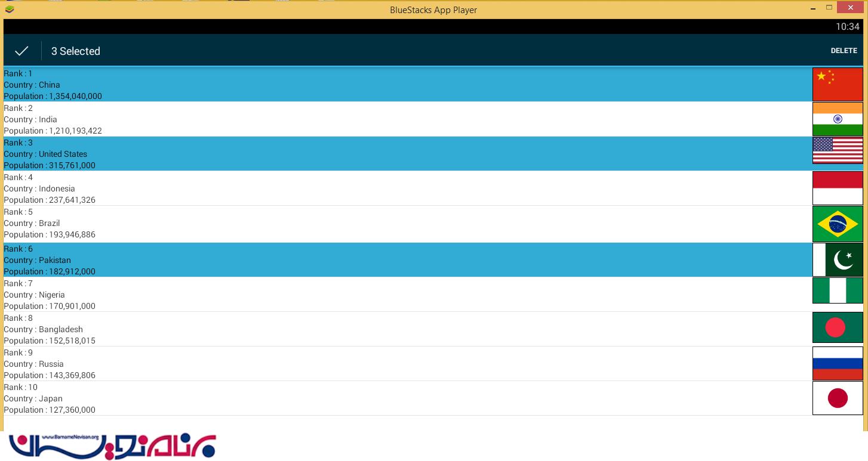Viewport: 868px width, 461px height.
Task: Select the "Country : Indonesia" text
Action: (39, 188)
